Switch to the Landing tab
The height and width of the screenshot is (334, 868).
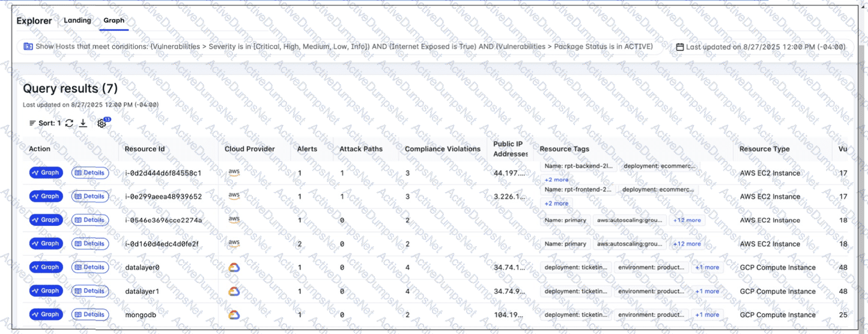[77, 20]
